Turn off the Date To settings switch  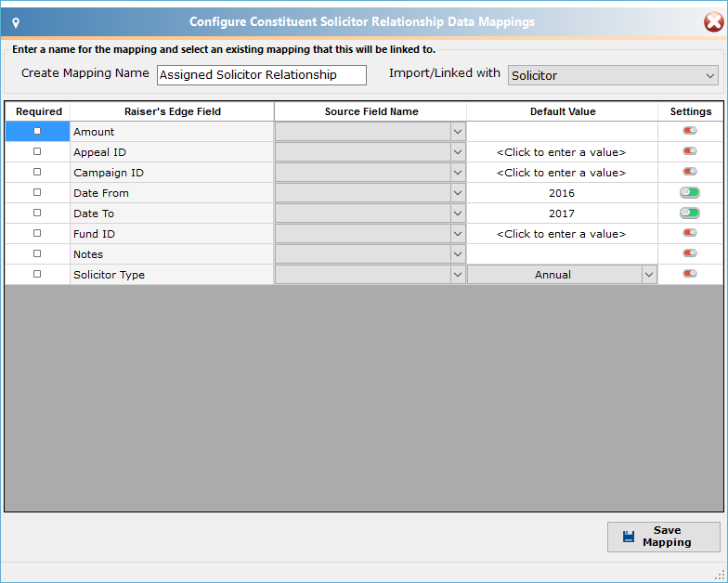(x=690, y=214)
